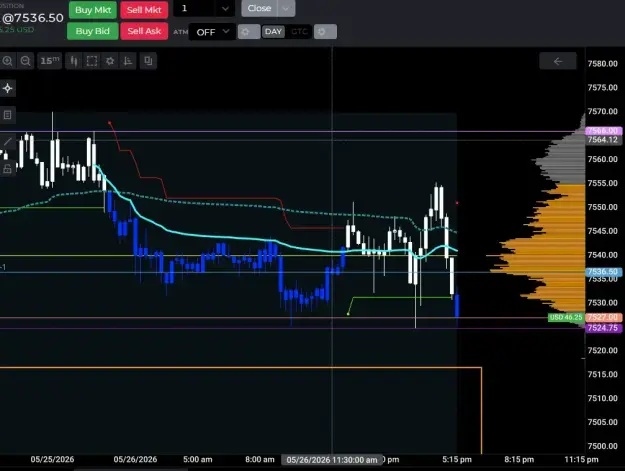
Task: Click the Sell Mkt button
Action: tap(144, 10)
